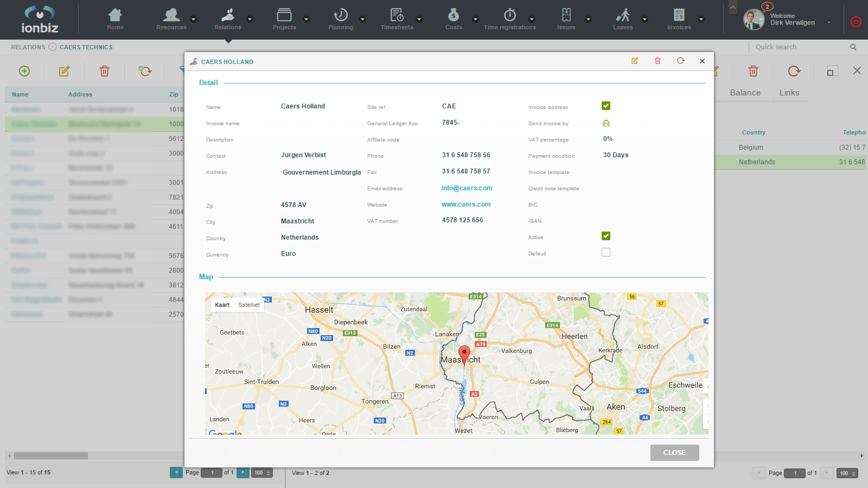The width and height of the screenshot is (868, 488).
Task: Click the RELATIONS breadcrumb
Action: tap(28, 47)
